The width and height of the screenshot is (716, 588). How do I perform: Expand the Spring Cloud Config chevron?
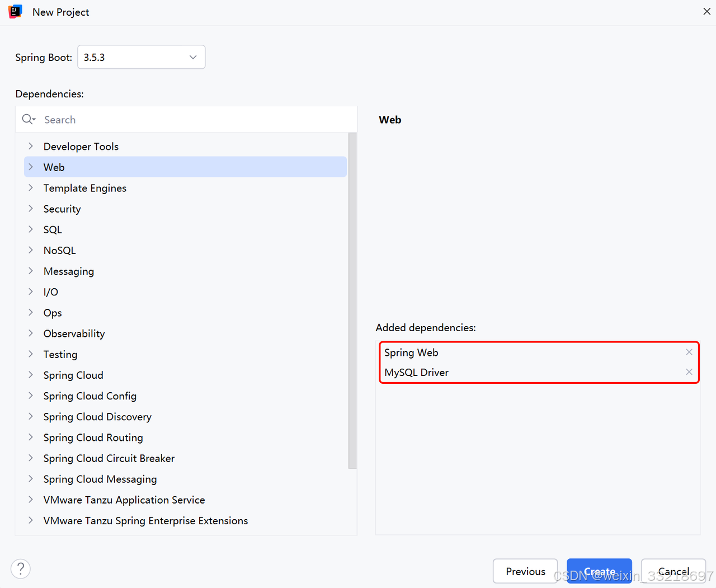coord(31,396)
